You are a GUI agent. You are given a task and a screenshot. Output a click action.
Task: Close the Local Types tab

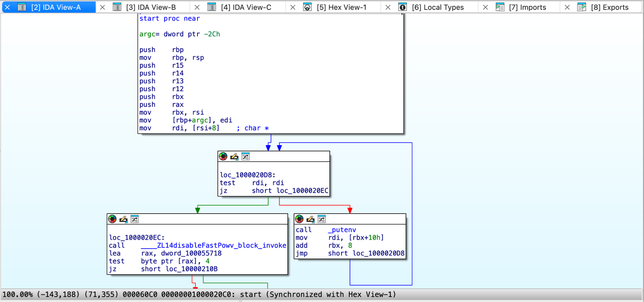pos(388,7)
